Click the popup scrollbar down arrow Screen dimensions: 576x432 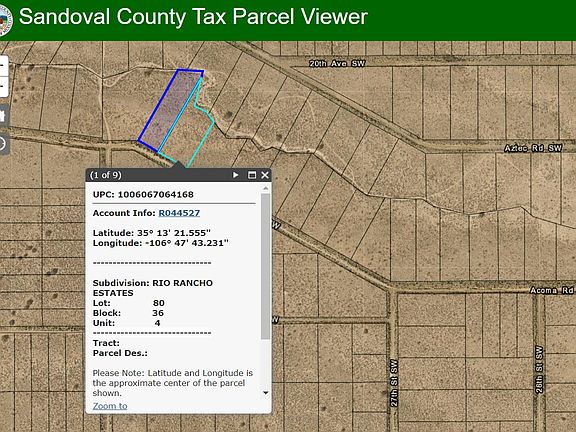pos(266,393)
